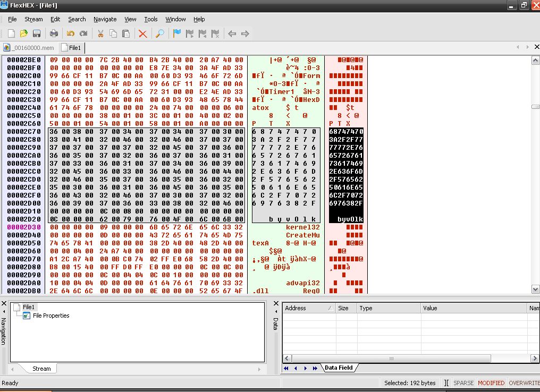Delete selection with the red X icon

coord(142,33)
